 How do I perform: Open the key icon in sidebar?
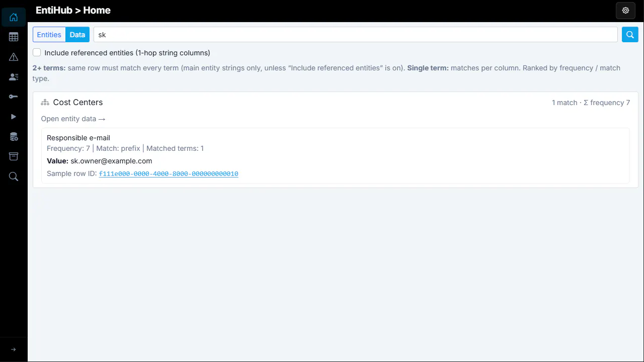(14, 97)
